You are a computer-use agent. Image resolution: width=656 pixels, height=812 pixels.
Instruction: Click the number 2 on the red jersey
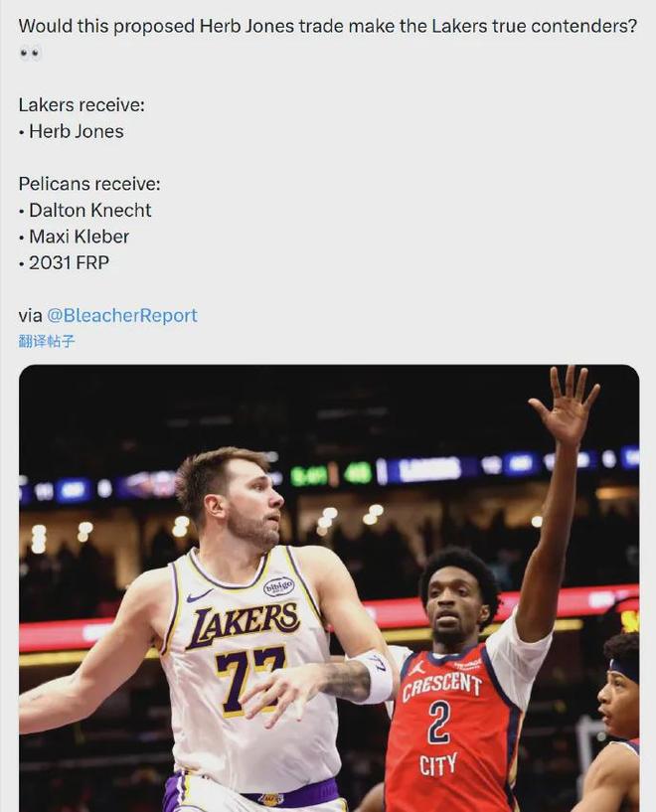pyautogui.click(x=438, y=724)
